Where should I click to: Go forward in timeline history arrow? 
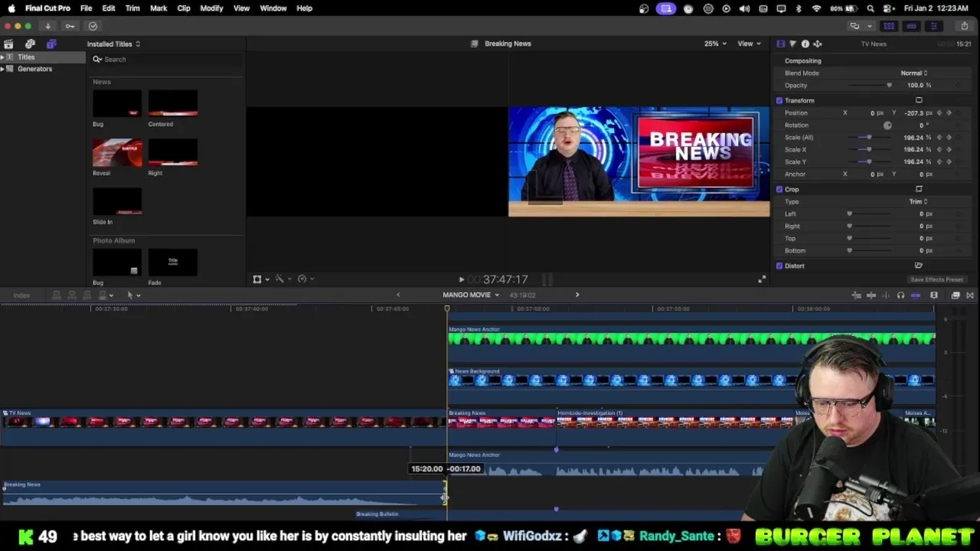577,295
